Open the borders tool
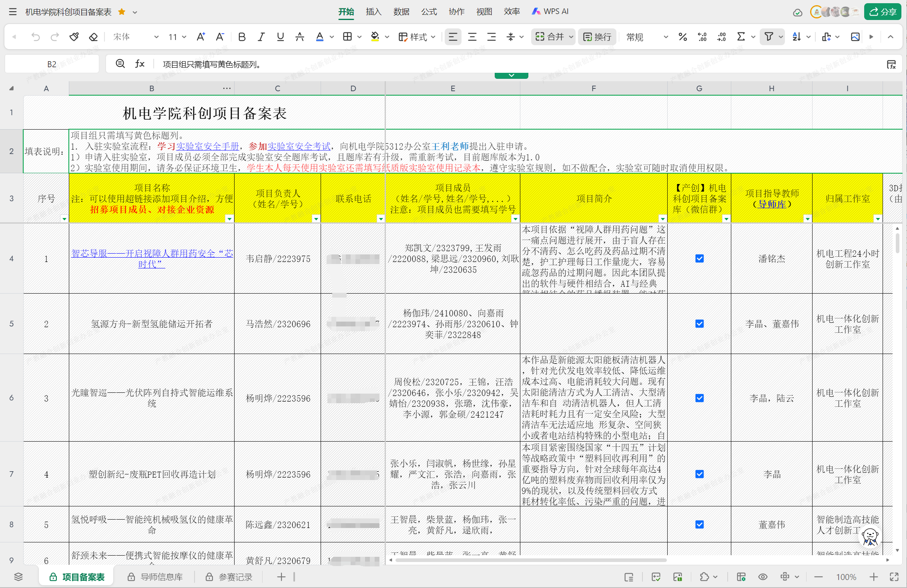 347,37
